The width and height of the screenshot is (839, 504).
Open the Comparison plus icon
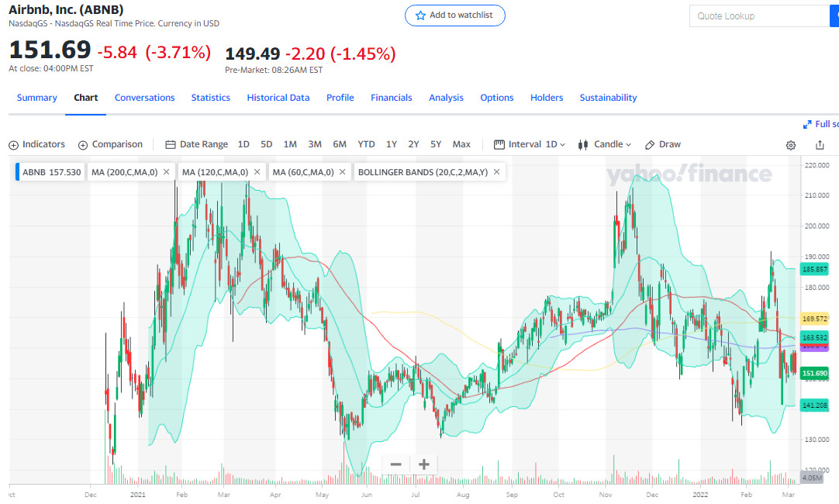coord(83,145)
